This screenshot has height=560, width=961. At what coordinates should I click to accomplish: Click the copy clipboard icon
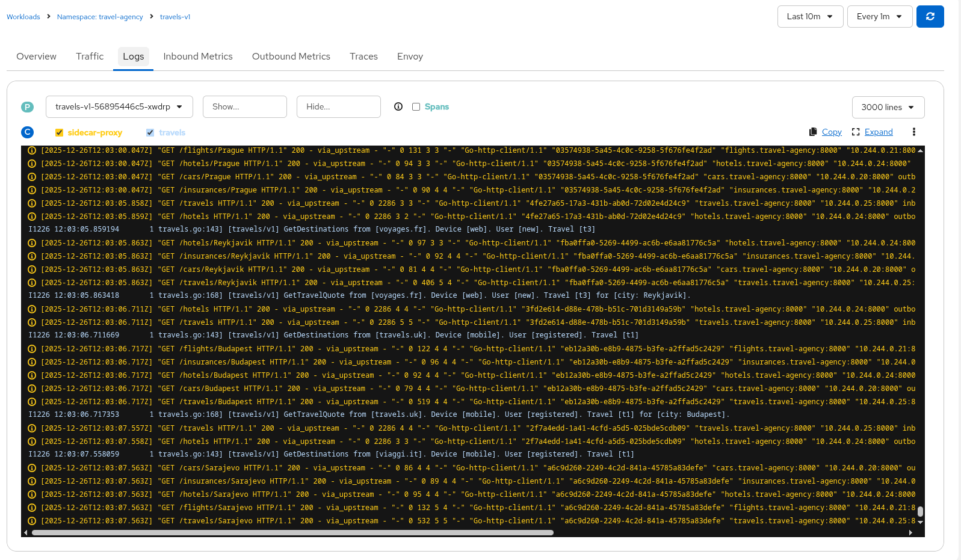tap(813, 132)
